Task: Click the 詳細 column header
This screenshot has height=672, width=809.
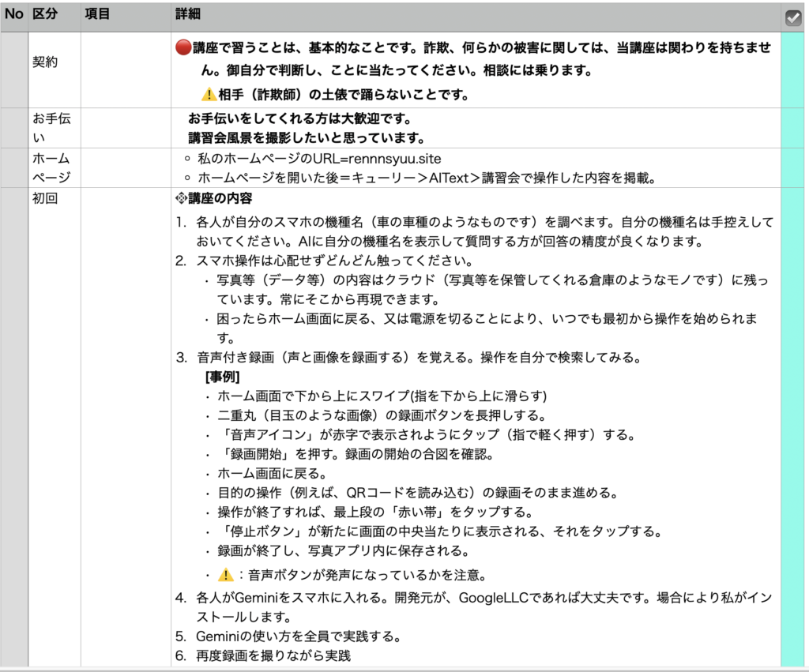Action: pos(188,15)
